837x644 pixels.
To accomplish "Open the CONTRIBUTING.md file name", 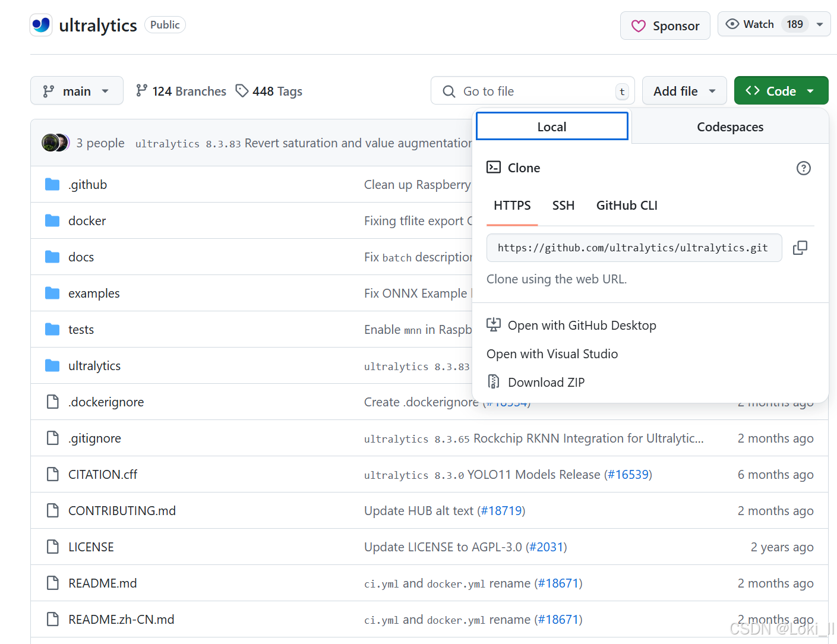I will pos(122,510).
